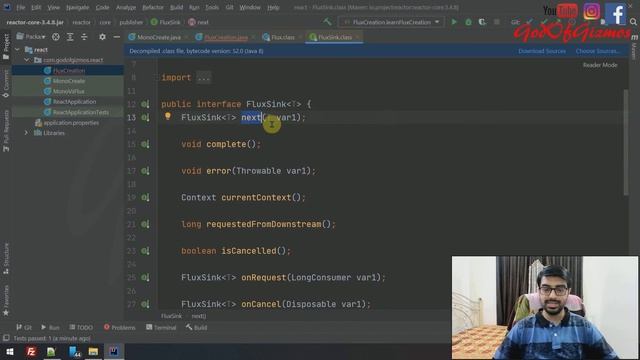Open the Packages view selector dropdown
Screen dimensions: 640x360
coord(31,37)
